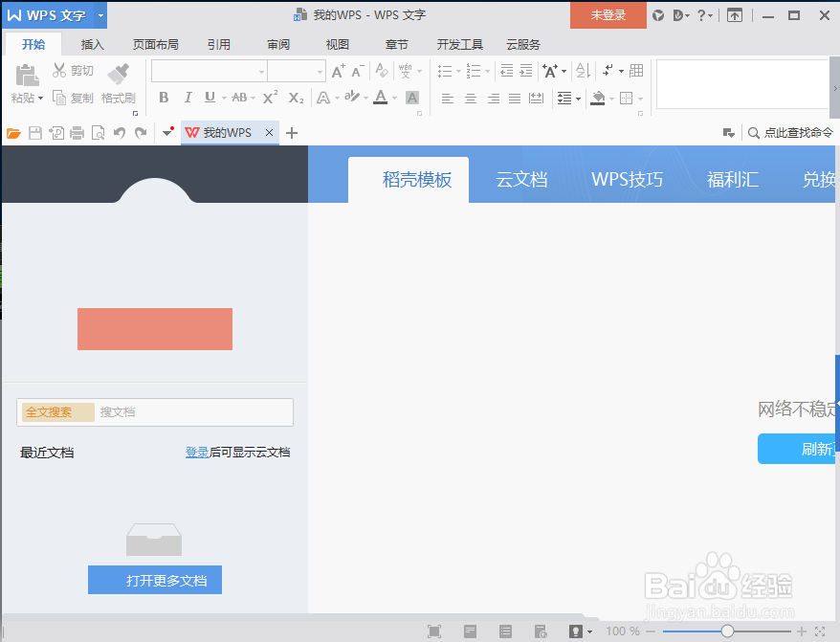Image resolution: width=840 pixels, height=642 pixels.
Task: Click the distributed alignment icon
Action: (537, 98)
